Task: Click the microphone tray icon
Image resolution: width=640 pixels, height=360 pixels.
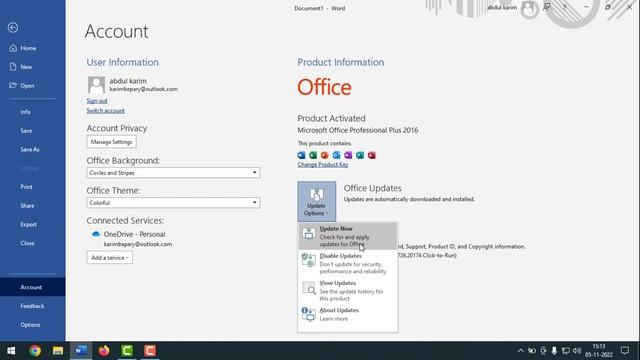Action: pyautogui.click(x=554, y=351)
